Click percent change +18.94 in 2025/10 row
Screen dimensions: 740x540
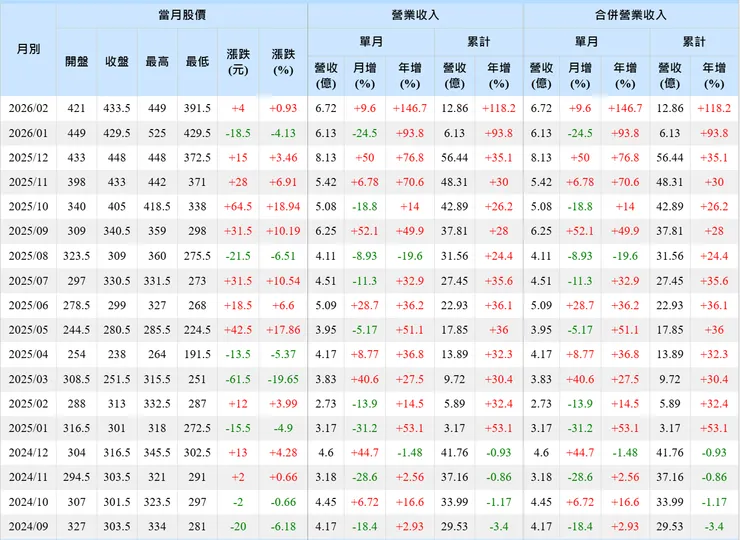(x=283, y=206)
